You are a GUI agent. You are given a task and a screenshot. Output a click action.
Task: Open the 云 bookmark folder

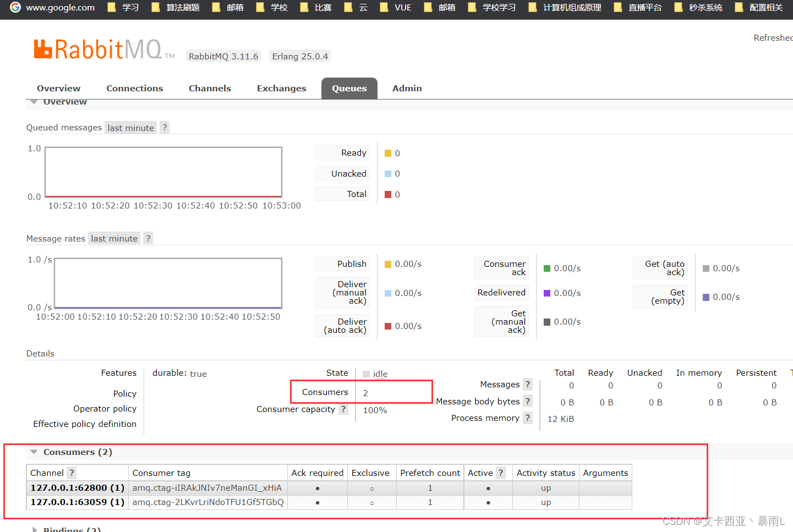(356, 7)
